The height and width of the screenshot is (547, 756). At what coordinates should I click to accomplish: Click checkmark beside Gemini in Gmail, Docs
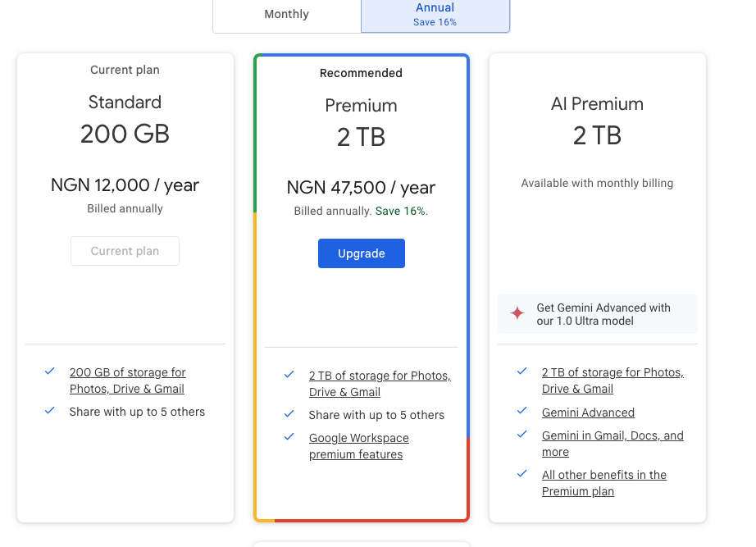[x=521, y=434]
